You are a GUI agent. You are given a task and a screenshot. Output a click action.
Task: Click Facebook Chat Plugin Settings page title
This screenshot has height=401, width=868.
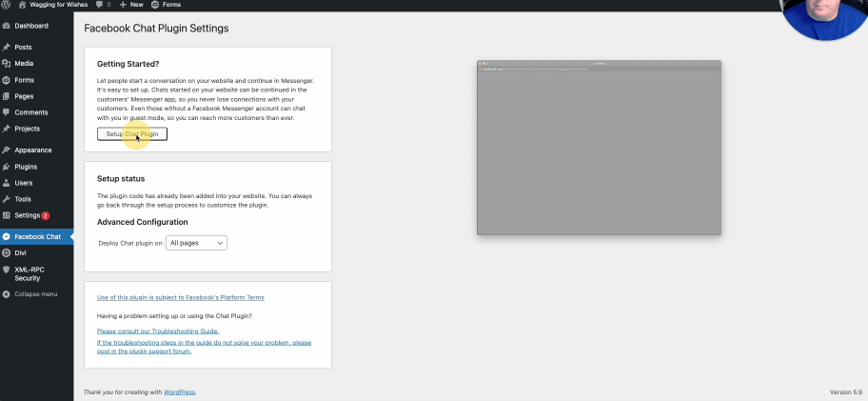coord(156,29)
